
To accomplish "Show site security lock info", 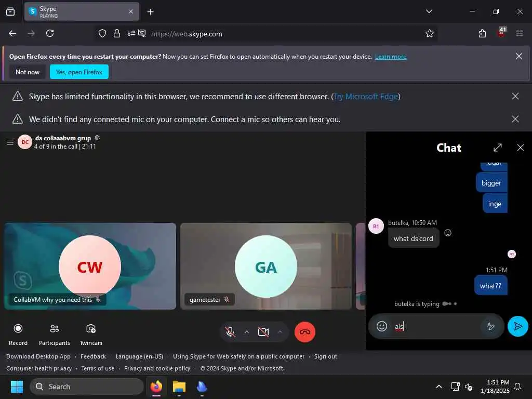I will click(x=117, y=34).
